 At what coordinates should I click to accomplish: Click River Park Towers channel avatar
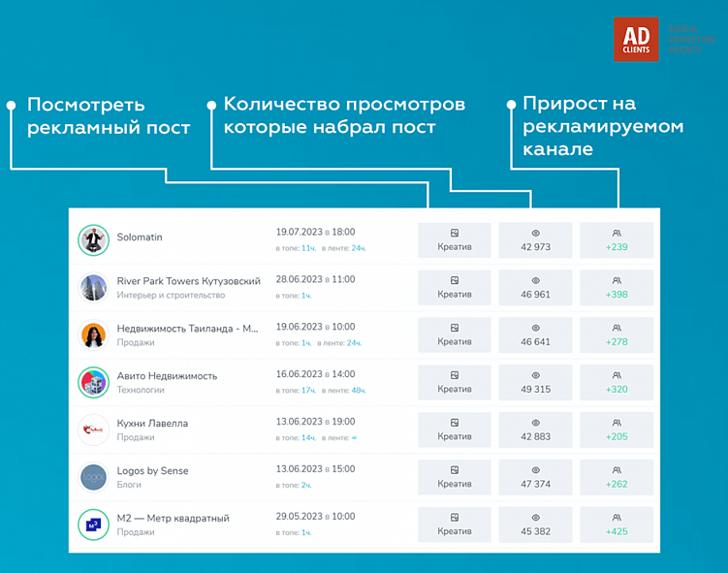93,287
